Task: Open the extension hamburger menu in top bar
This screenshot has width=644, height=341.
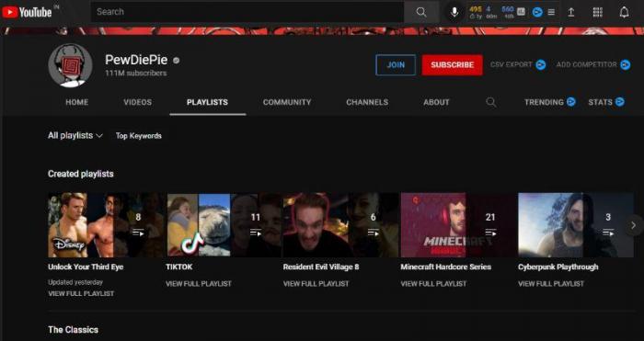Action: pyautogui.click(x=552, y=12)
